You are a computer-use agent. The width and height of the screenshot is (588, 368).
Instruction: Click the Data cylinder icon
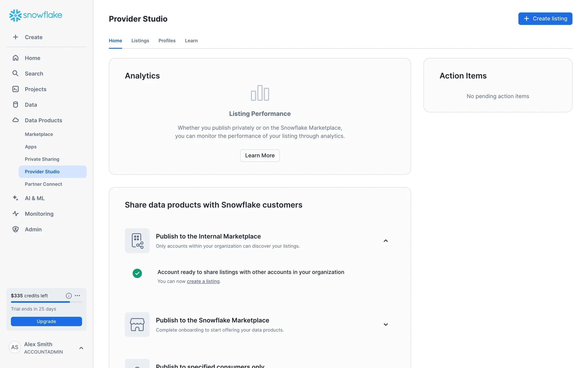[15, 105]
